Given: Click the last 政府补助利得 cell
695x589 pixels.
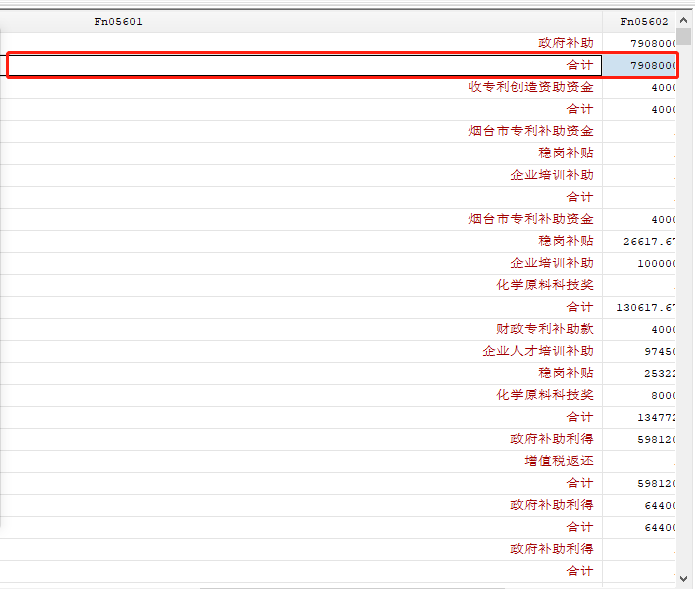Looking at the screenshot, I should pos(301,550).
